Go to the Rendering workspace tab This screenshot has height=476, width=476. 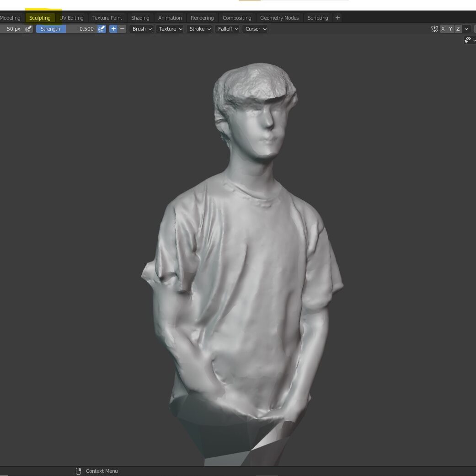[202, 18]
